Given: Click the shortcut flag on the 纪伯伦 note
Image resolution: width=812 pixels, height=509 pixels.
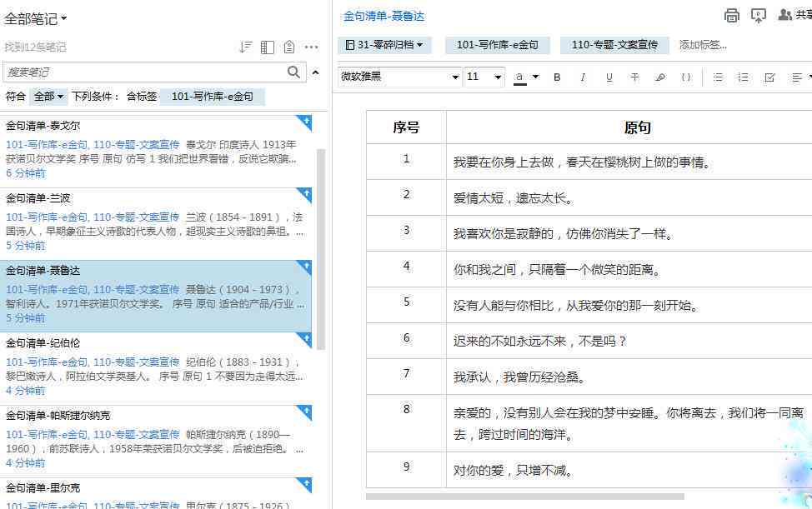Looking at the screenshot, I should point(305,339).
